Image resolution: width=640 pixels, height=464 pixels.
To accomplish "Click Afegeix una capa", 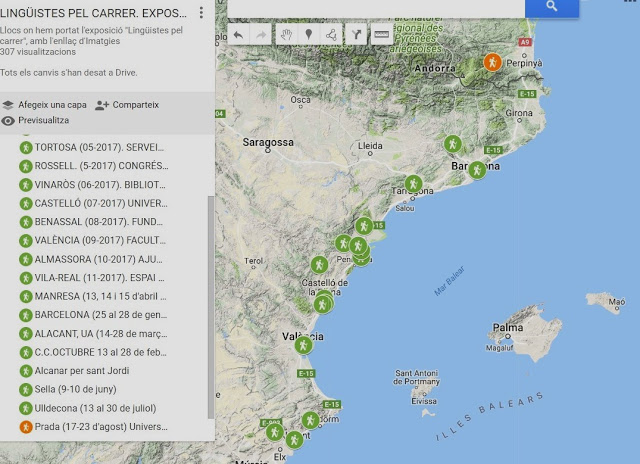I will click(x=52, y=105).
